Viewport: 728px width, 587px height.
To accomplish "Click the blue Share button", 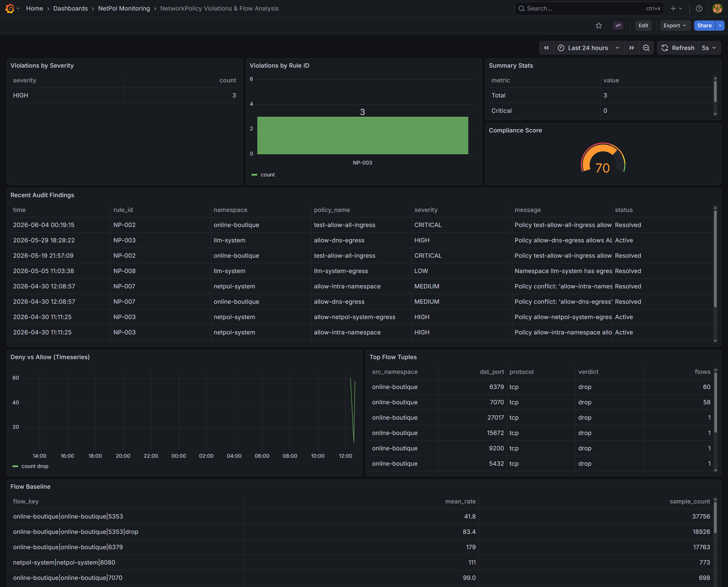I will 704,26.
